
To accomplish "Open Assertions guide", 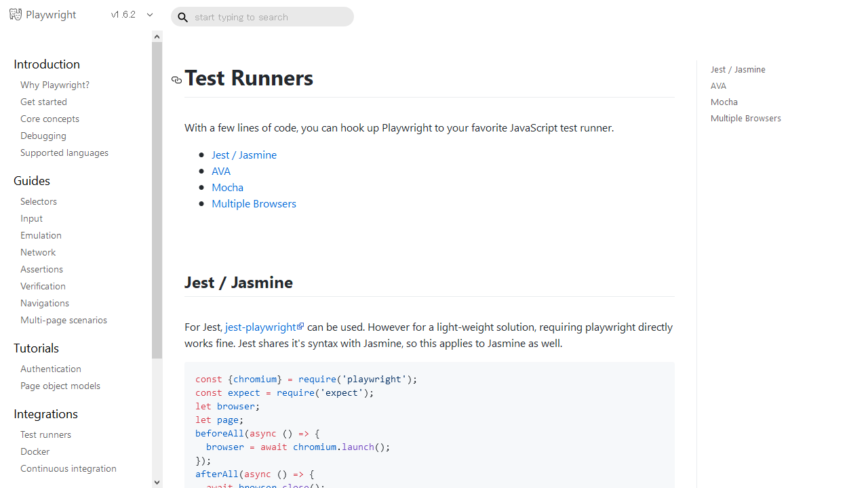I will (x=41, y=269).
